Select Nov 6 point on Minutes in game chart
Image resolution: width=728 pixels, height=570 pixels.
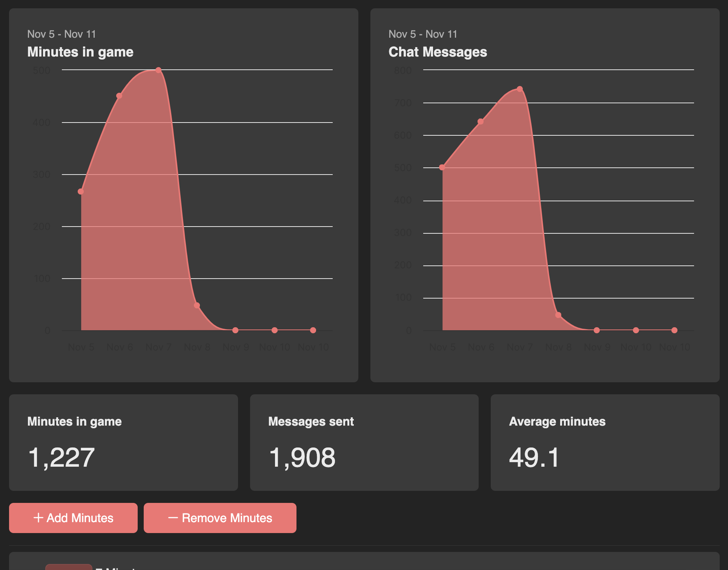click(x=119, y=96)
